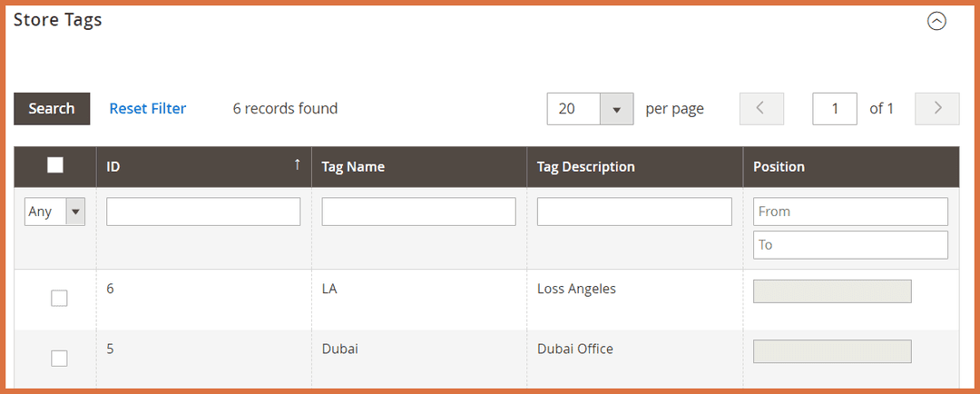Click the Reset Filter link

click(x=148, y=109)
